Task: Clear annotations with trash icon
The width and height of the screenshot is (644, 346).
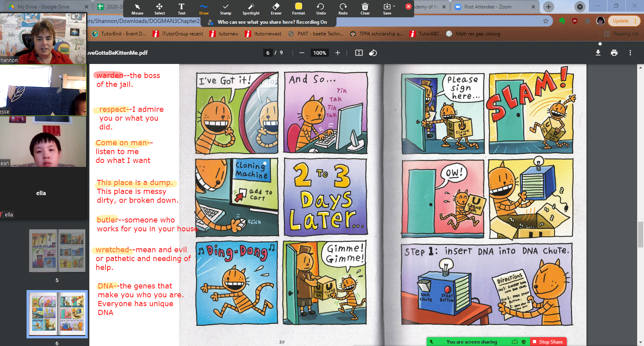Action: click(365, 9)
